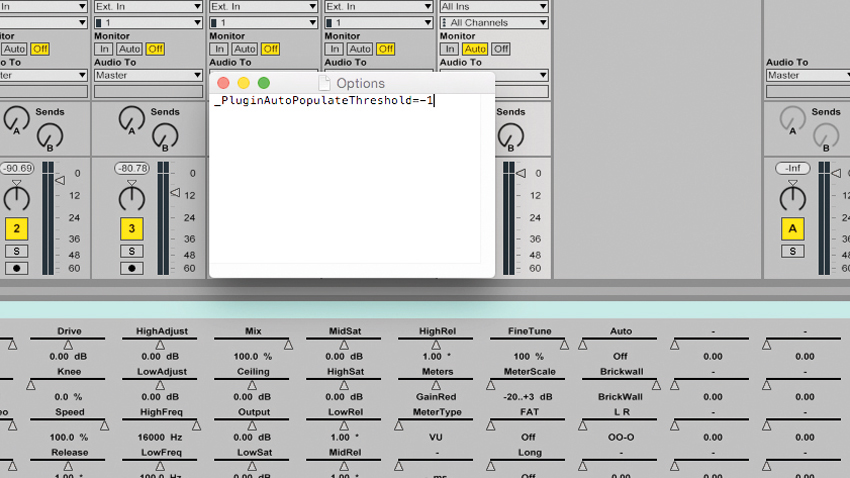The height and width of the screenshot is (478, 850).
Task: Open Ext. In dropdown left of All Ins
Action: click(378, 7)
